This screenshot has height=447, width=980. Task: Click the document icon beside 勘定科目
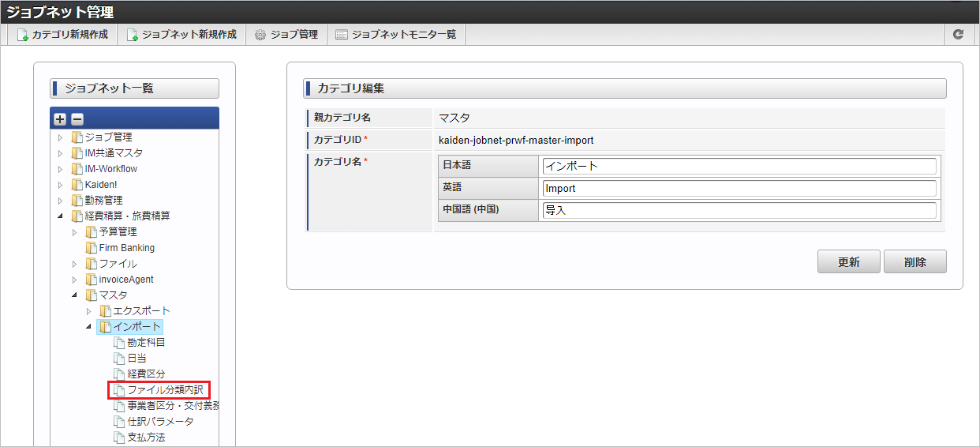coord(120,343)
